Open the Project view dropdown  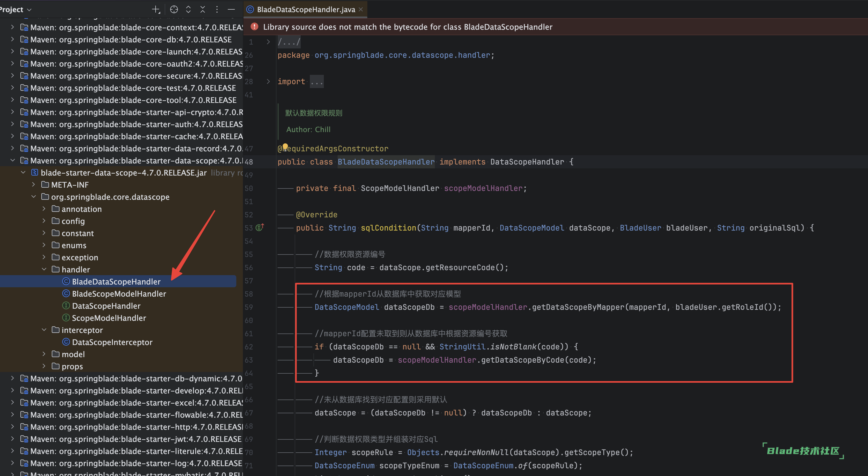(x=29, y=10)
